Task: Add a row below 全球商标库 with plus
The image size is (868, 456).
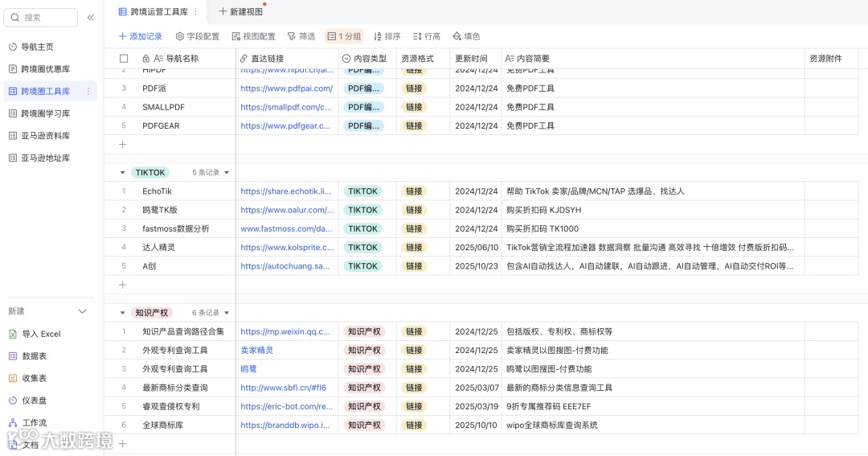Action: click(123, 444)
